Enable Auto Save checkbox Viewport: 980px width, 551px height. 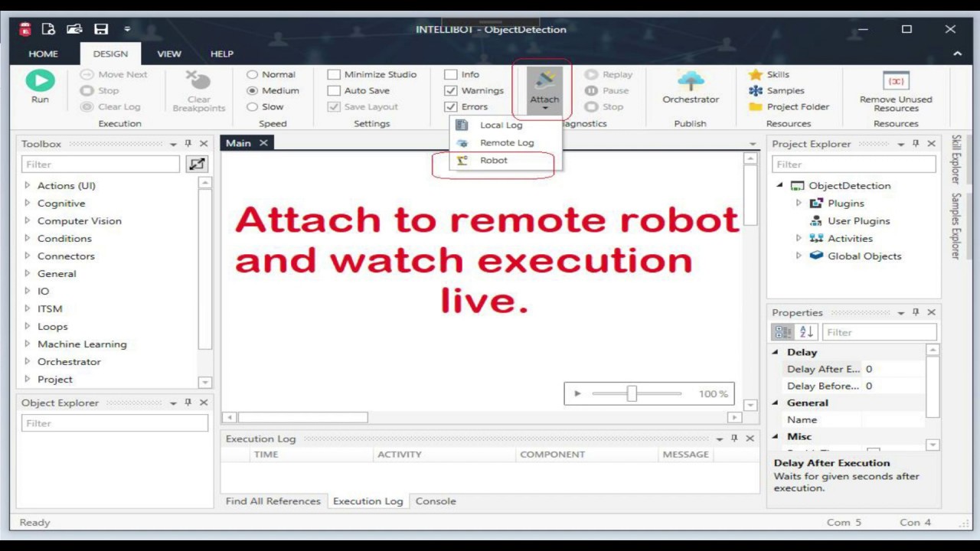tap(334, 90)
